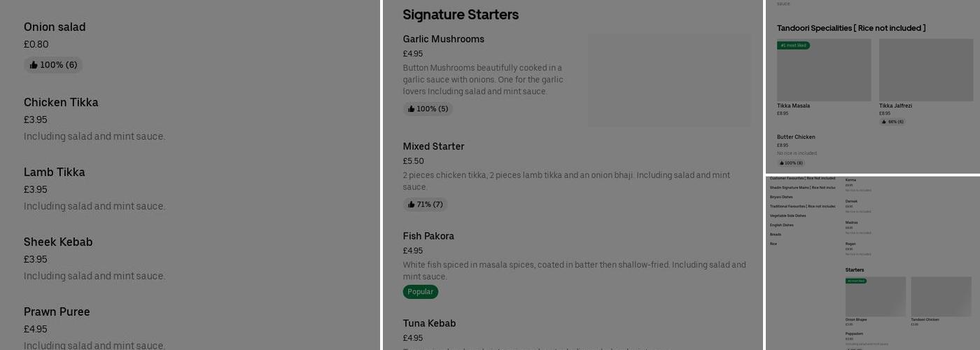Select the Korma dish entry
This screenshot has width=980, height=350.
[850, 181]
